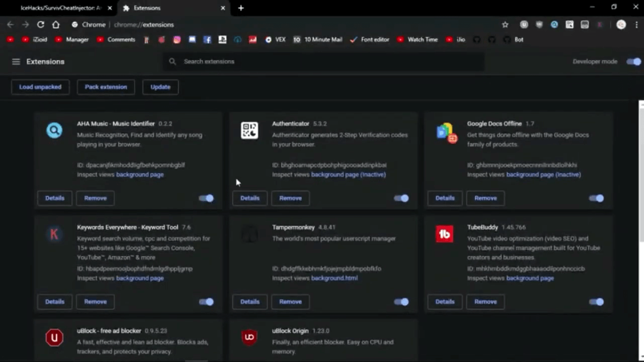Open Details for Google Docs Offline
644x362 pixels.
(x=445, y=198)
